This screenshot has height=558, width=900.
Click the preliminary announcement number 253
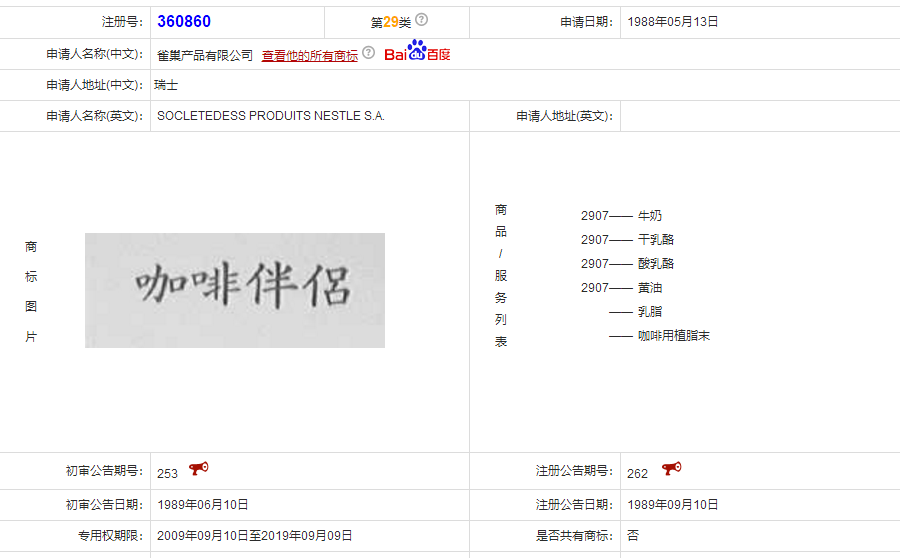[x=168, y=474]
